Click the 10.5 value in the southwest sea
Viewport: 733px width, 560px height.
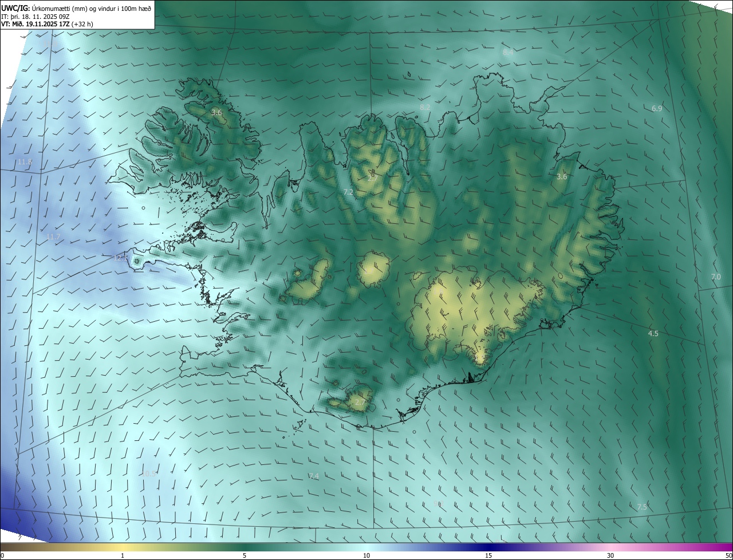pyautogui.click(x=148, y=474)
